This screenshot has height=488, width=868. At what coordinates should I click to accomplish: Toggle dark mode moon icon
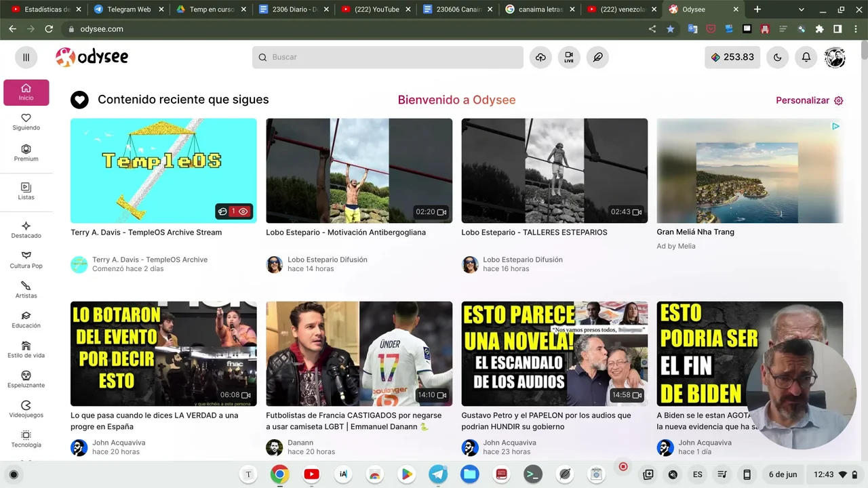click(x=778, y=58)
